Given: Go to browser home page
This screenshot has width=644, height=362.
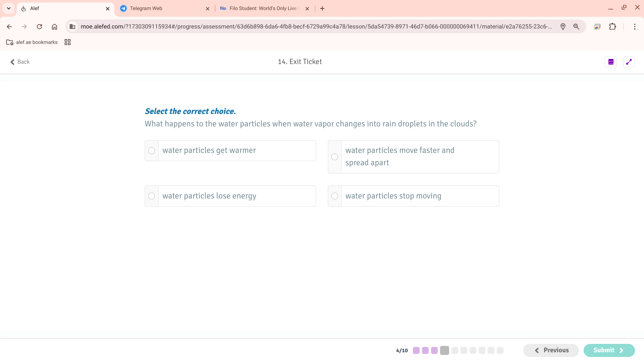Looking at the screenshot, I should 54,26.
